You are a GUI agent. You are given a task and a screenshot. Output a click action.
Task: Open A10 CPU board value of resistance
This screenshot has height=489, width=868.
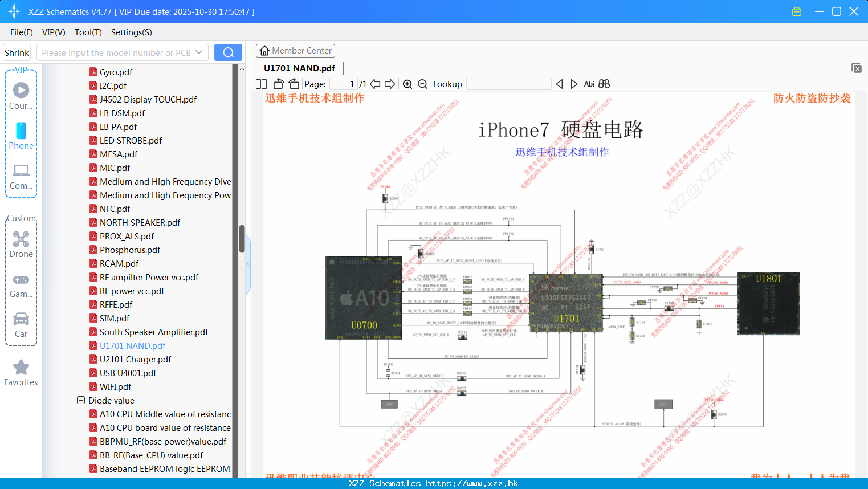coord(165,427)
